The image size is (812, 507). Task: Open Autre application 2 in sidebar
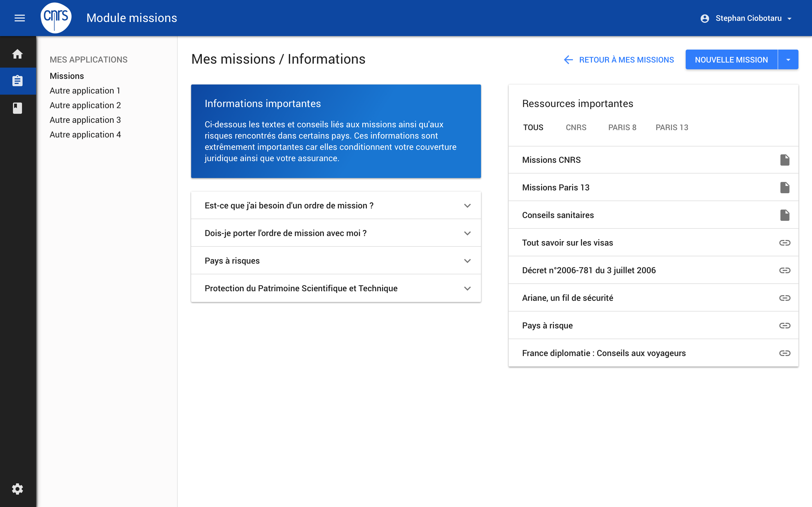tap(85, 105)
